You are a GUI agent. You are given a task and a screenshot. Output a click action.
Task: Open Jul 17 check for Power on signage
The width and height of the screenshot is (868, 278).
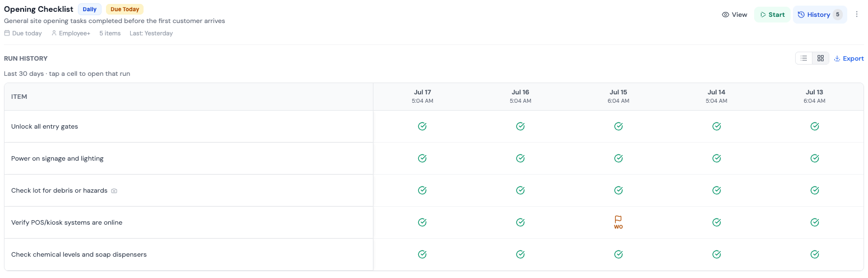(x=422, y=158)
